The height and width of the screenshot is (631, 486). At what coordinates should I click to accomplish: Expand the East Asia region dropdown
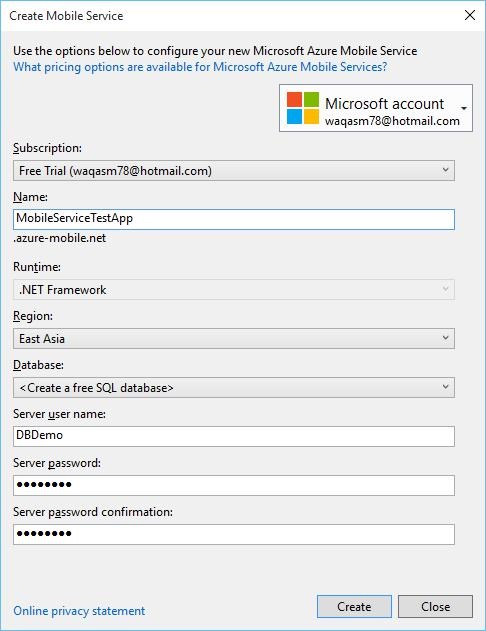click(234, 338)
